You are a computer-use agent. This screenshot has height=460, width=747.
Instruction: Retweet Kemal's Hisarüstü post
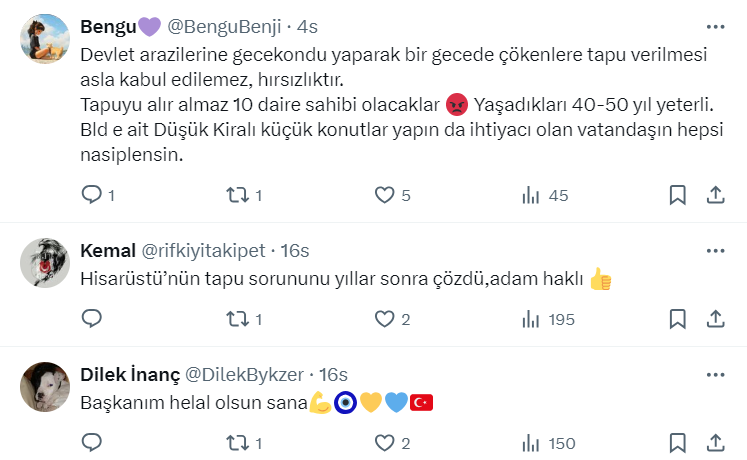pos(238,319)
